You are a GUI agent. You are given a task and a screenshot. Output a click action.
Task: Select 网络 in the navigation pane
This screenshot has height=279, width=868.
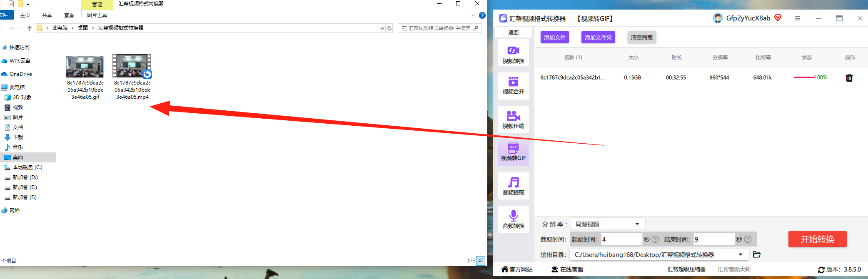(15, 211)
